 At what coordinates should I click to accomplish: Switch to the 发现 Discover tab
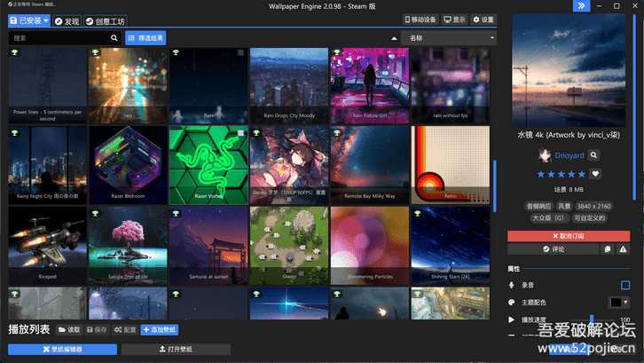click(67, 20)
